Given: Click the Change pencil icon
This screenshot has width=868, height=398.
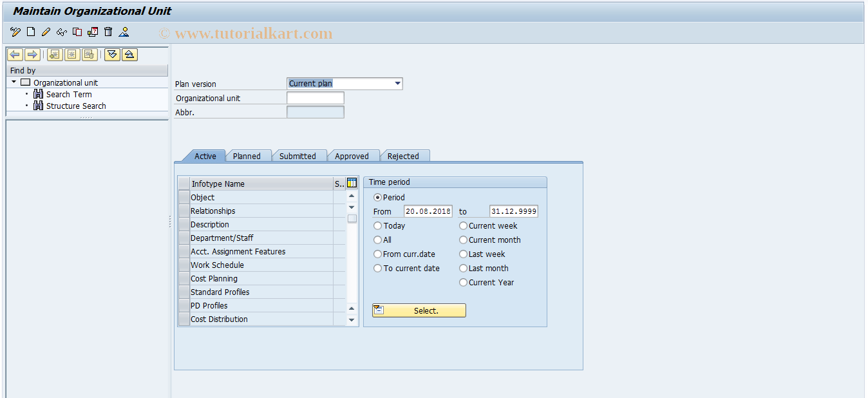Looking at the screenshot, I should pyautogui.click(x=45, y=33).
